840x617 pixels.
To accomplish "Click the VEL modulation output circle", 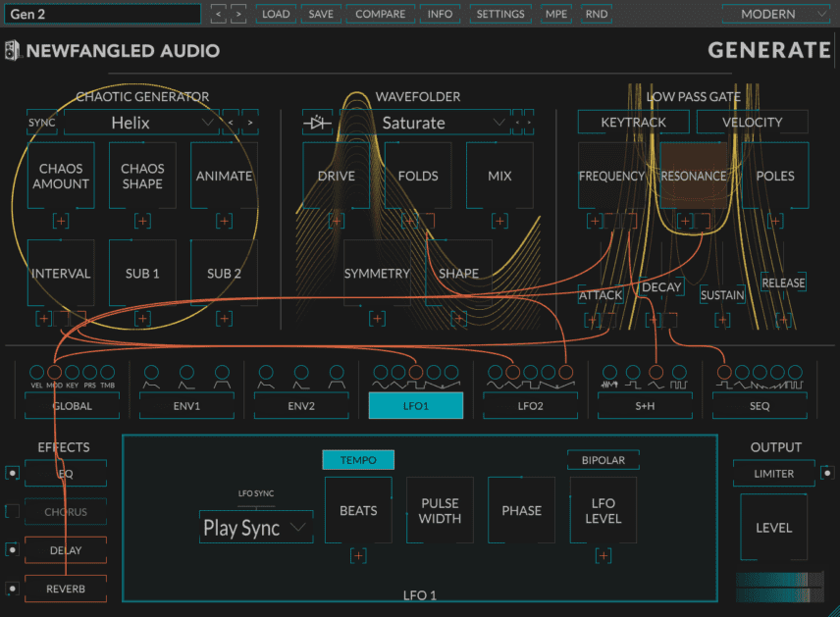I will [36, 372].
